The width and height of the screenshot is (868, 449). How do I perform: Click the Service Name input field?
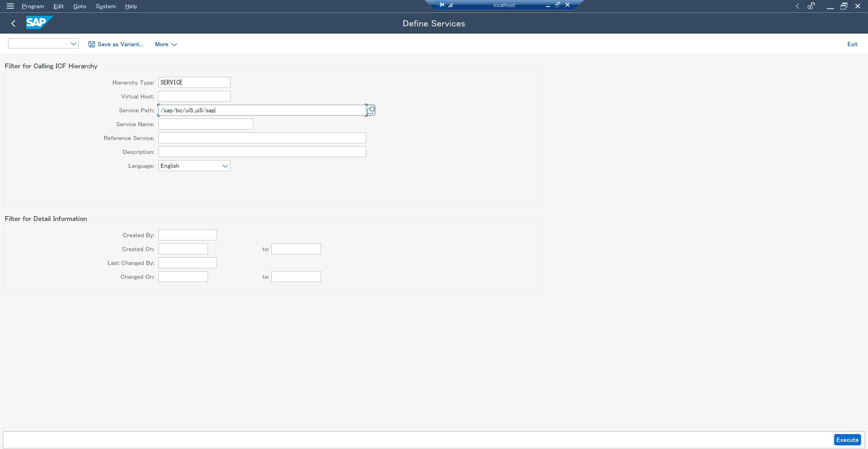click(x=205, y=124)
